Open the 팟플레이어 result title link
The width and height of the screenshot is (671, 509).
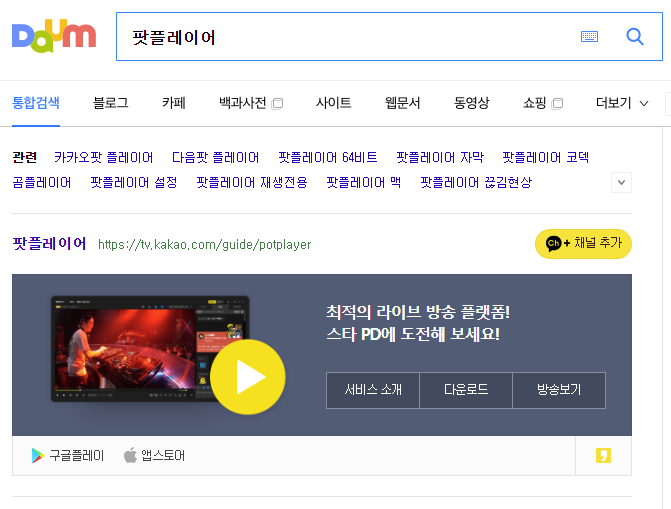pyautogui.click(x=49, y=244)
